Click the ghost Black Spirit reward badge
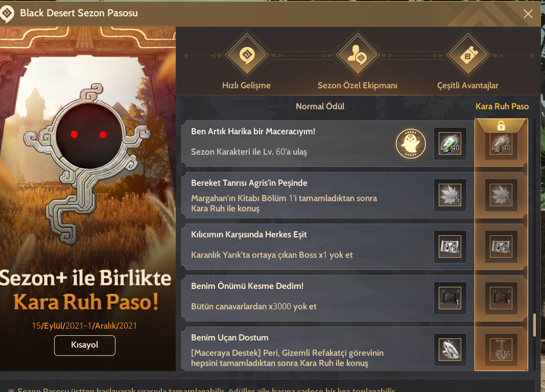This screenshot has height=392, width=545. tap(411, 143)
